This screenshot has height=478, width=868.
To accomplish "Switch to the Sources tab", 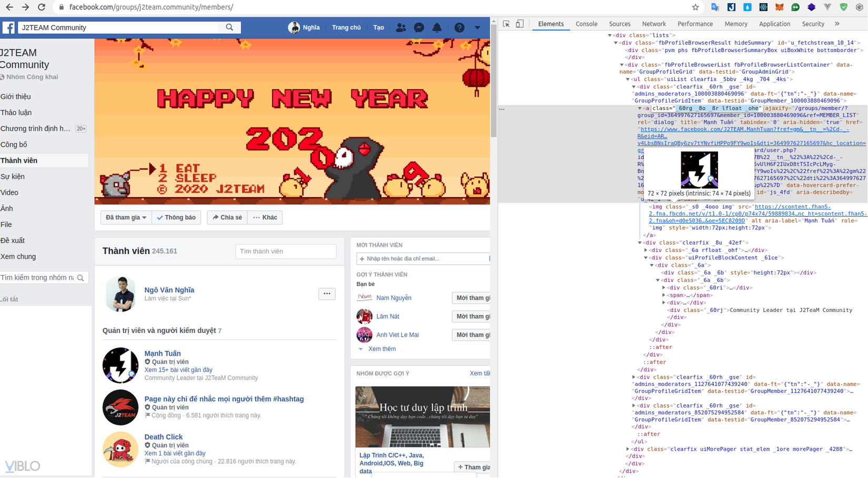I will [620, 24].
